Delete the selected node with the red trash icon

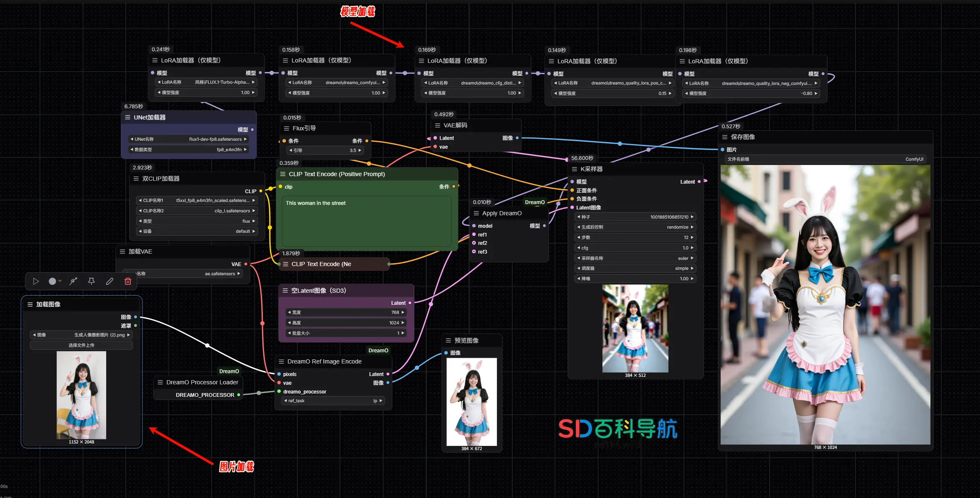click(x=128, y=281)
